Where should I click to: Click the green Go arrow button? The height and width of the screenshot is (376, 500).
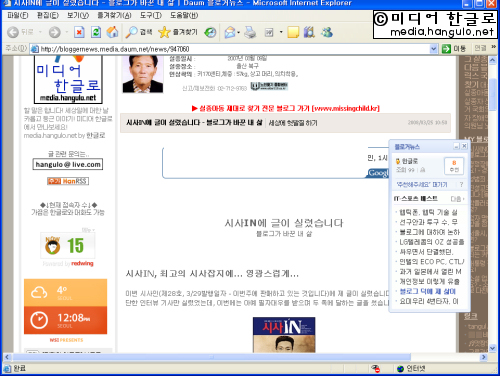[446, 49]
